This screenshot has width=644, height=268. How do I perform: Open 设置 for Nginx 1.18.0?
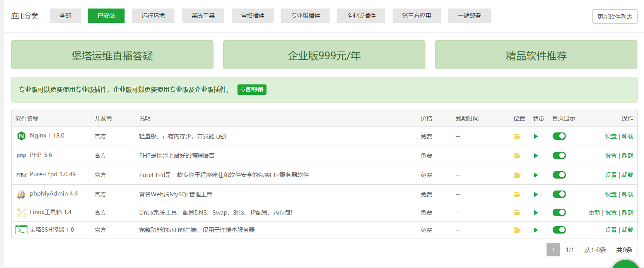(611, 136)
